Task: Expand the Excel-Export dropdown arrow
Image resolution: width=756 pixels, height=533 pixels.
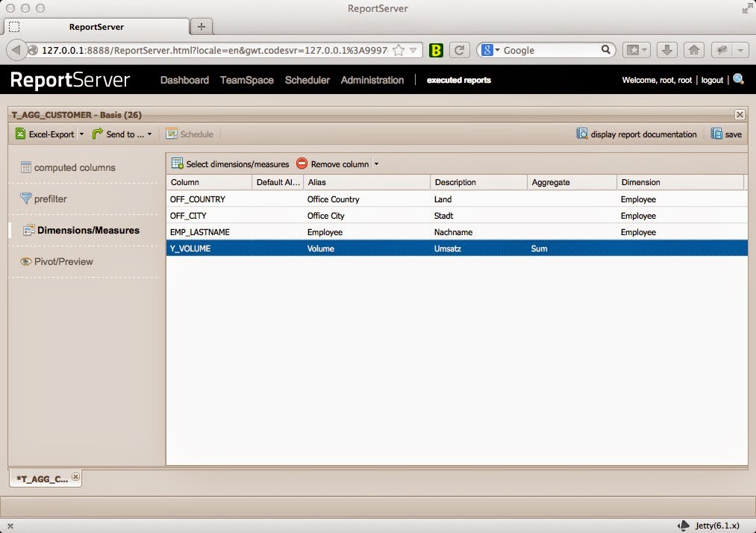Action: [x=81, y=134]
